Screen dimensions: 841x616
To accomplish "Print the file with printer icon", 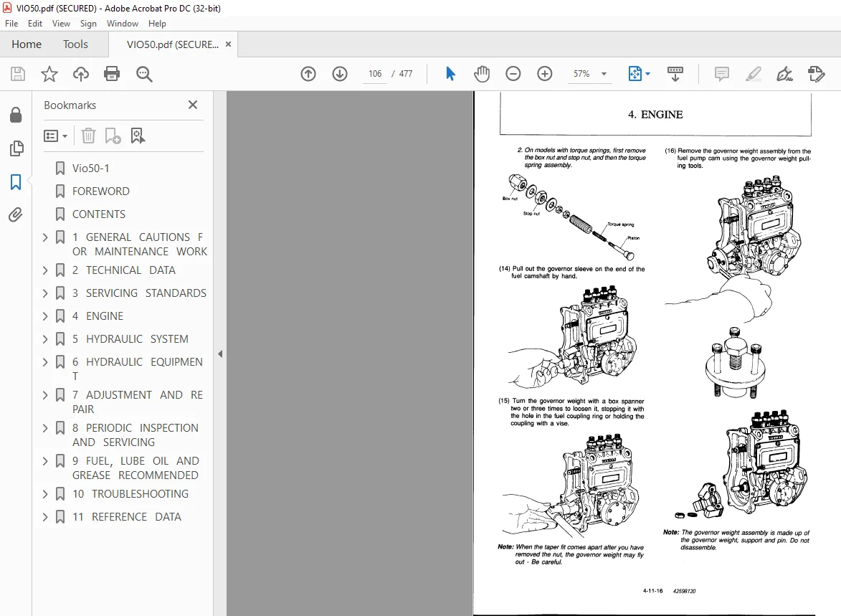I will [112, 74].
